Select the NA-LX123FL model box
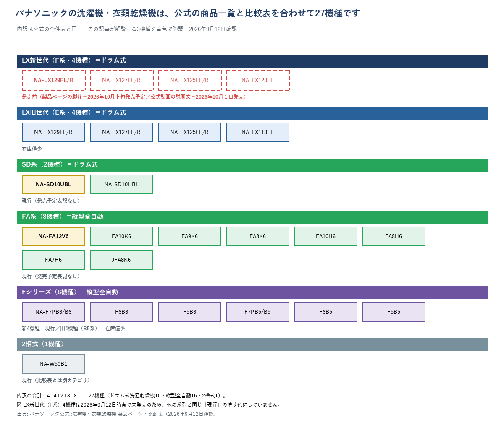Screen dimensions: 504x428 258,81
